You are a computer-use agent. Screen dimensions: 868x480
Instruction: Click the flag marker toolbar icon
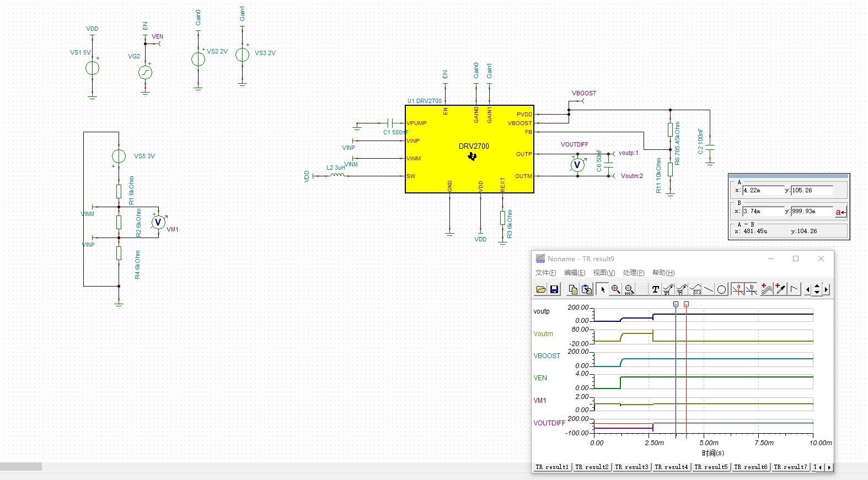[794, 289]
